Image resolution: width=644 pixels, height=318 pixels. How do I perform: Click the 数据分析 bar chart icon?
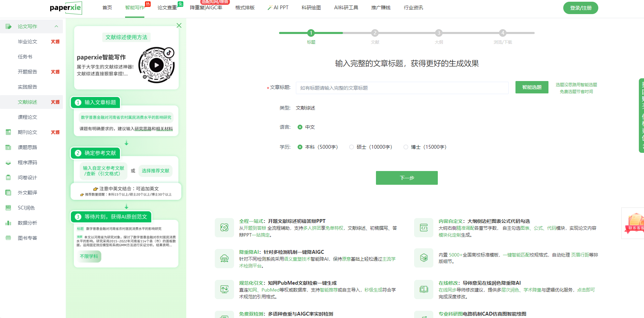click(x=8, y=223)
